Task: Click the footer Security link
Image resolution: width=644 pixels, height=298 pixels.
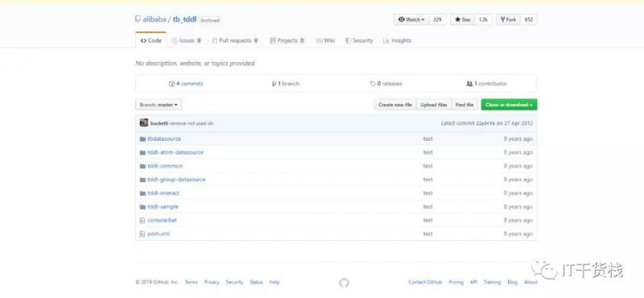Action: click(x=234, y=283)
